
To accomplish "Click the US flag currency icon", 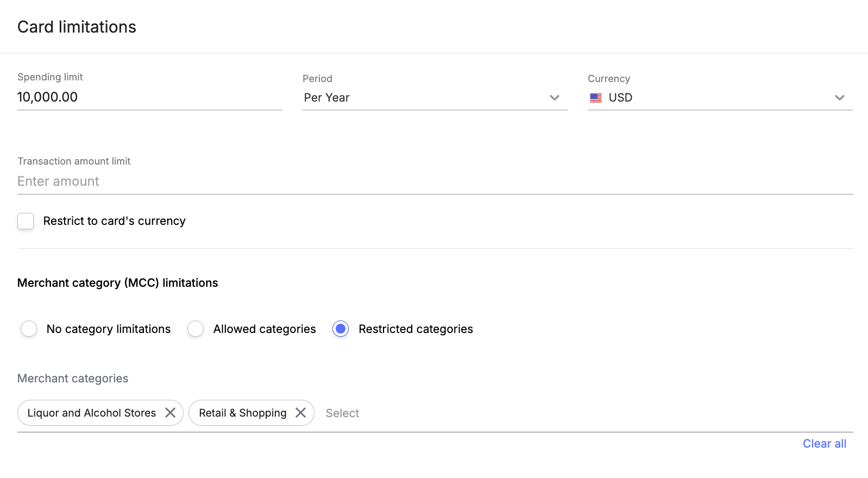I will pyautogui.click(x=596, y=98).
